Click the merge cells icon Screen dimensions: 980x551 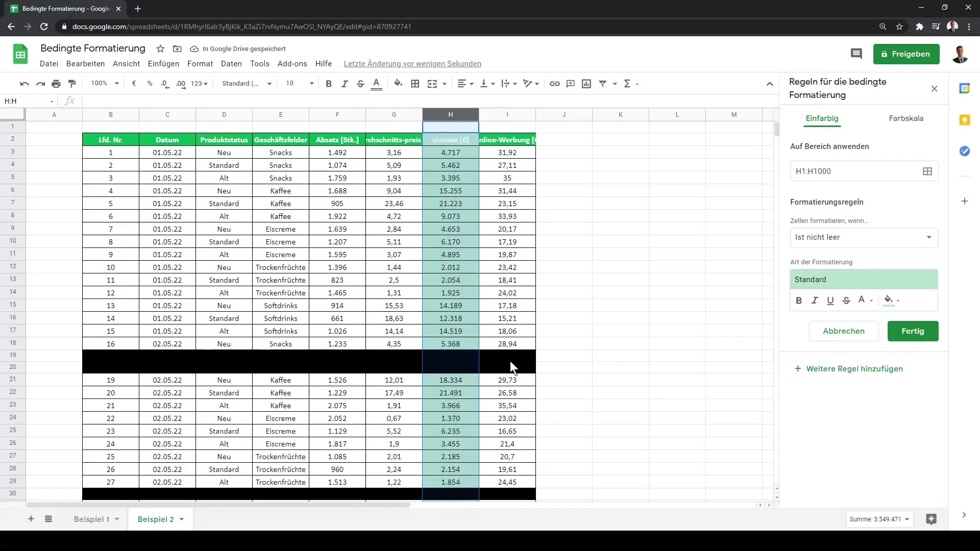pyautogui.click(x=432, y=84)
